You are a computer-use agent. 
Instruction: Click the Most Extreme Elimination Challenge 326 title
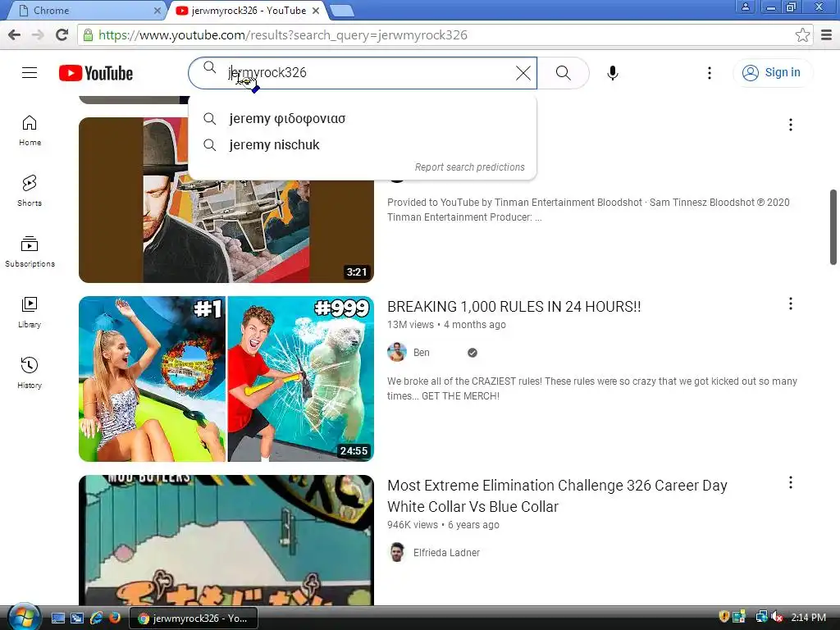coord(557,496)
